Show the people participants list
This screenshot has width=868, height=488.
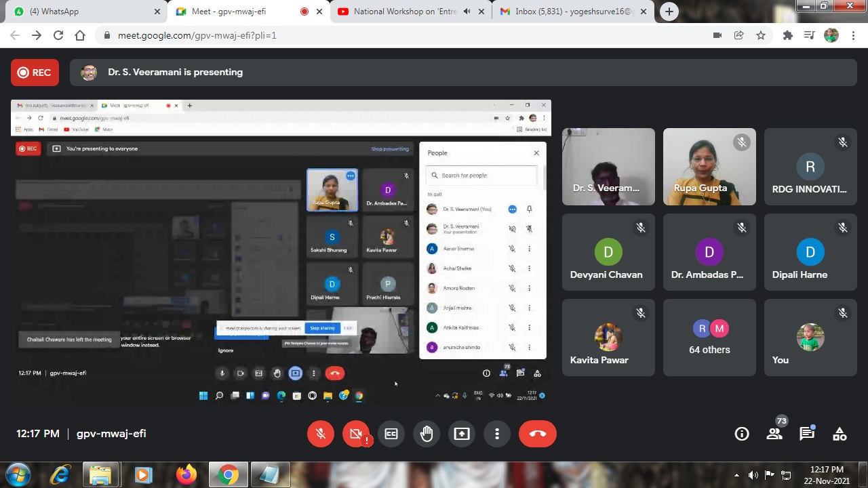point(774,434)
